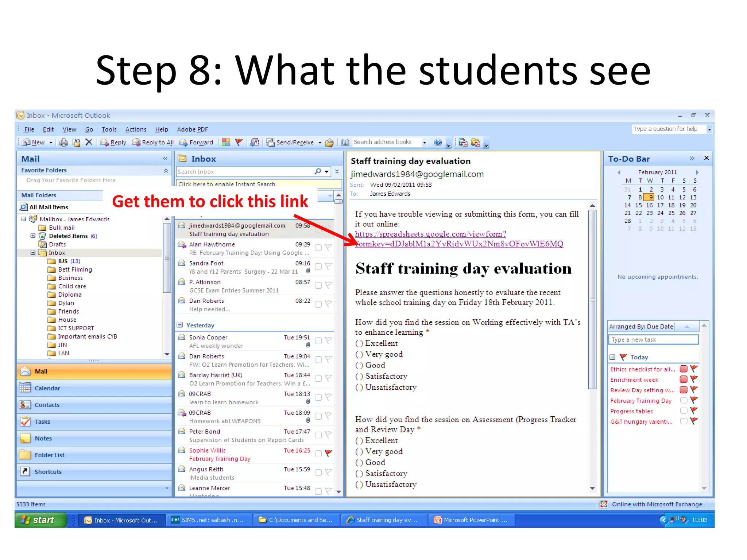Click in the Search Inbox field
This screenshot has height=560, width=747.
tap(244, 171)
